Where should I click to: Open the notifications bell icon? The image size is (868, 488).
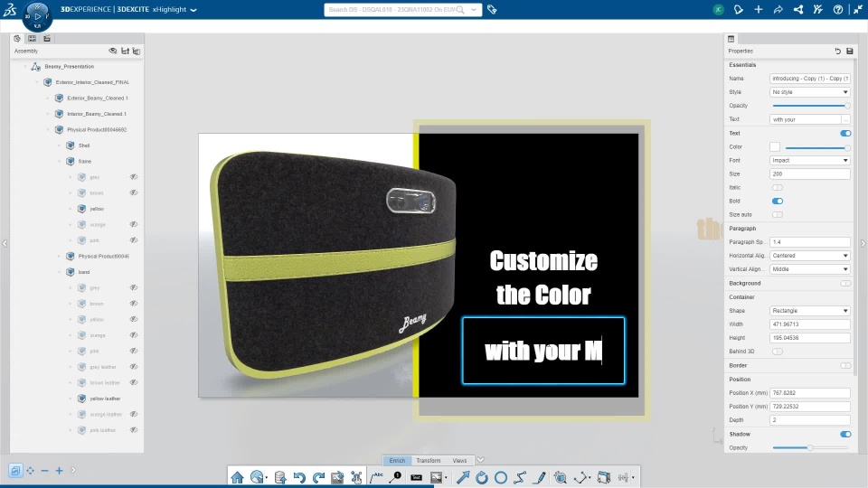coord(739,9)
